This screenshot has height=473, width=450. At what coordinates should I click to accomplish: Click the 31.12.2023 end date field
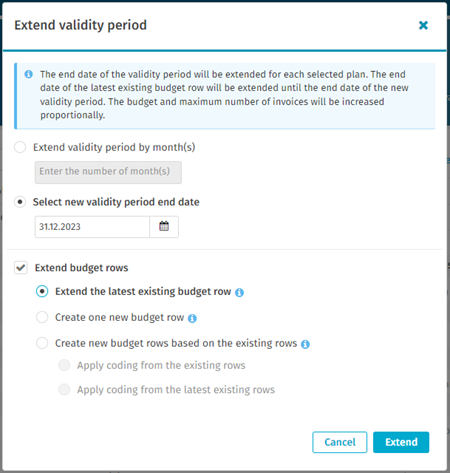(x=92, y=227)
